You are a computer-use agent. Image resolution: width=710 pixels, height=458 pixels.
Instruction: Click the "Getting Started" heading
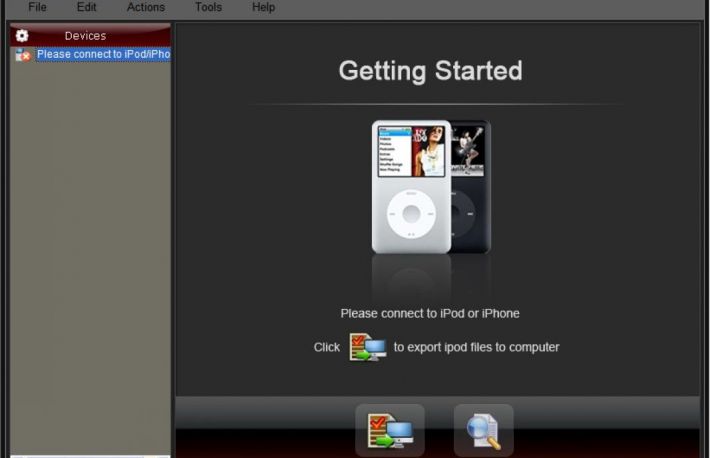(x=430, y=71)
